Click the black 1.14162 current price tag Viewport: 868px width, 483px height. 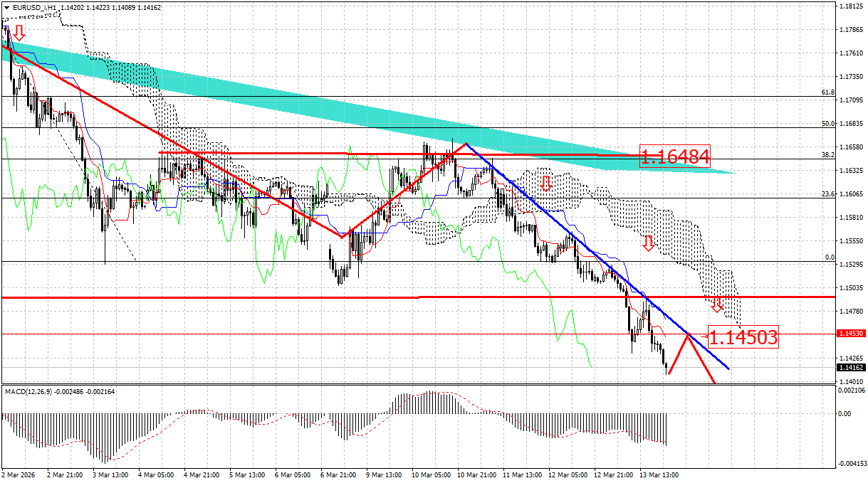click(x=852, y=367)
